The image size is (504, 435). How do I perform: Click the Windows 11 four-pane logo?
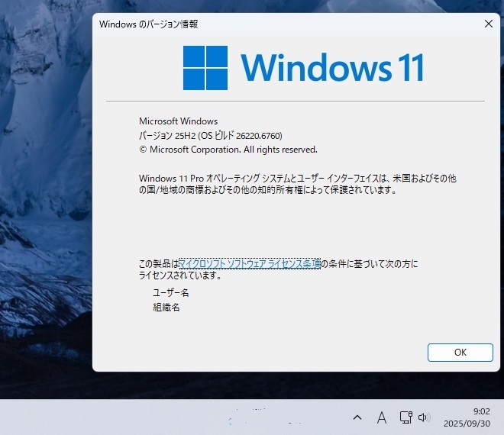click(205, 68)
